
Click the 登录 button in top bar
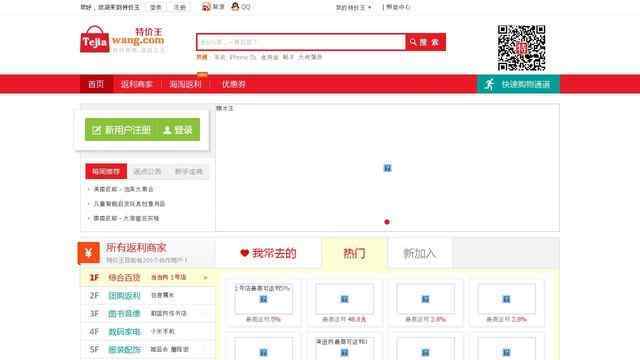point(156,7)
